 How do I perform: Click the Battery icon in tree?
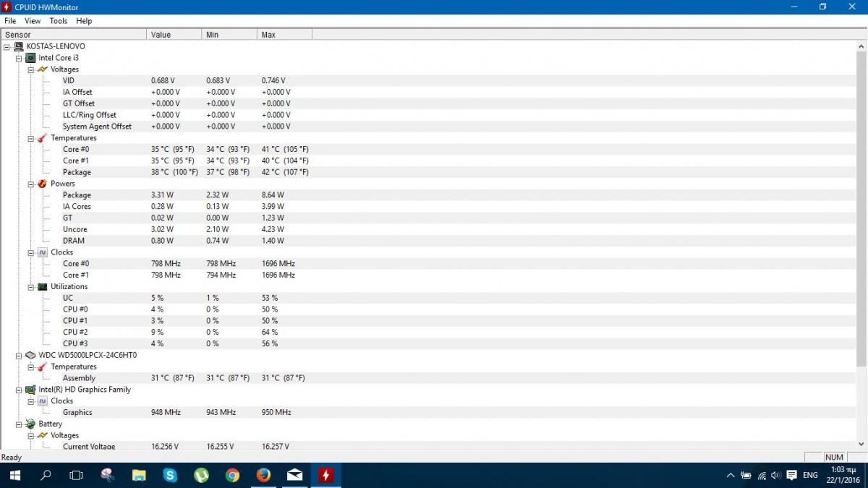pos(30,424)
